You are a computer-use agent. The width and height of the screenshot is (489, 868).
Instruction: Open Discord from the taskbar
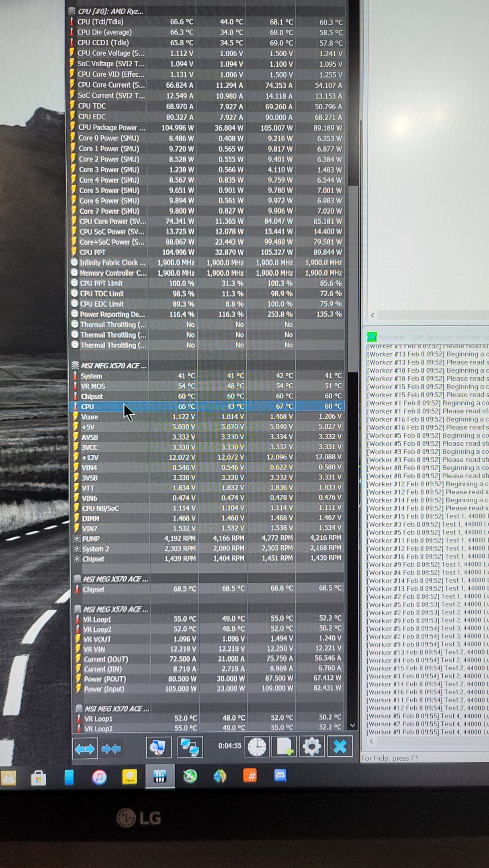click(280, 775)
